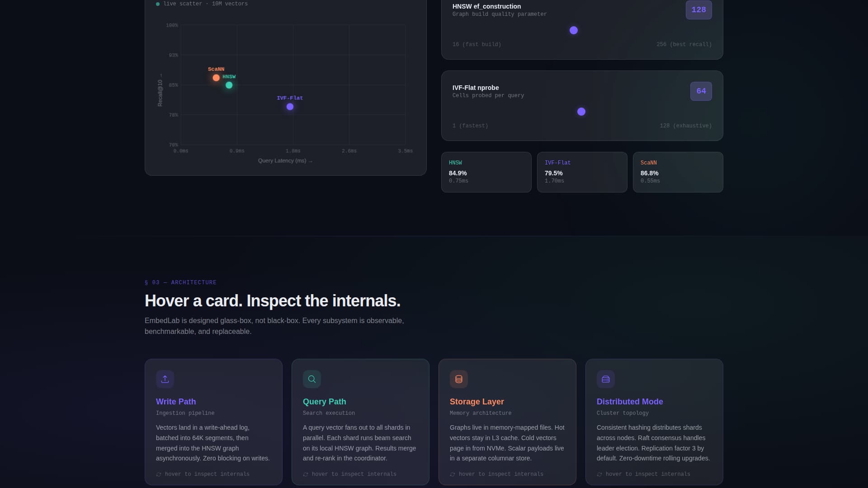Image resolution: width=868 pixels, height=488 pixels.
Task: Click the 'HNSW ef_construction' label
Action: 486,6
